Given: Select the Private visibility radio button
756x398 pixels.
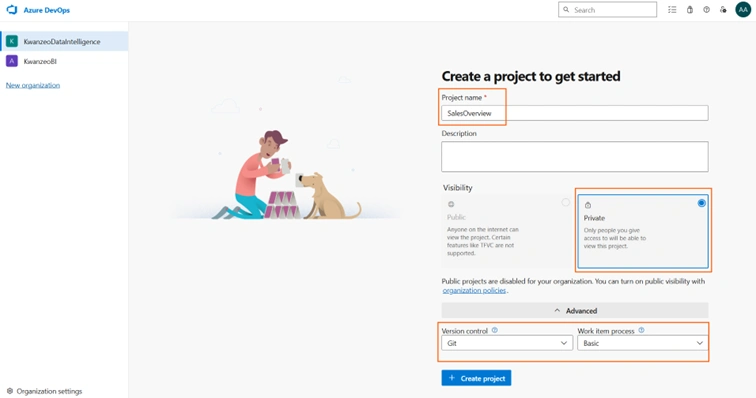Looking at the screenshot, I should click(x=702, y=203).
